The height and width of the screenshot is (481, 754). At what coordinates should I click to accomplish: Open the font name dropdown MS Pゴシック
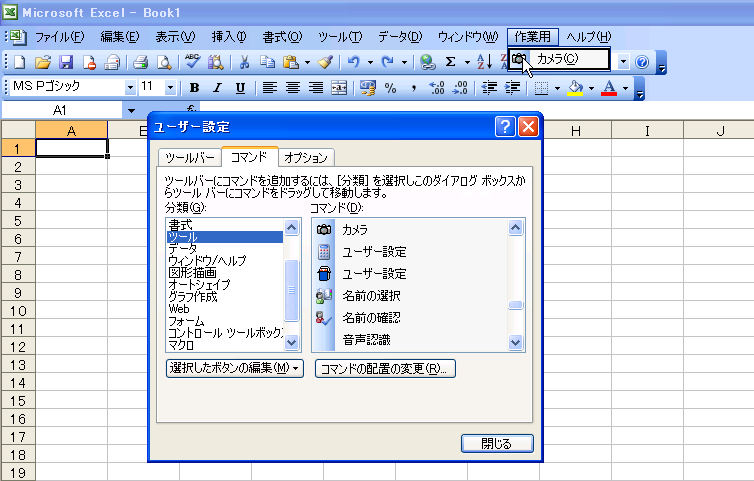click(130, 88)
